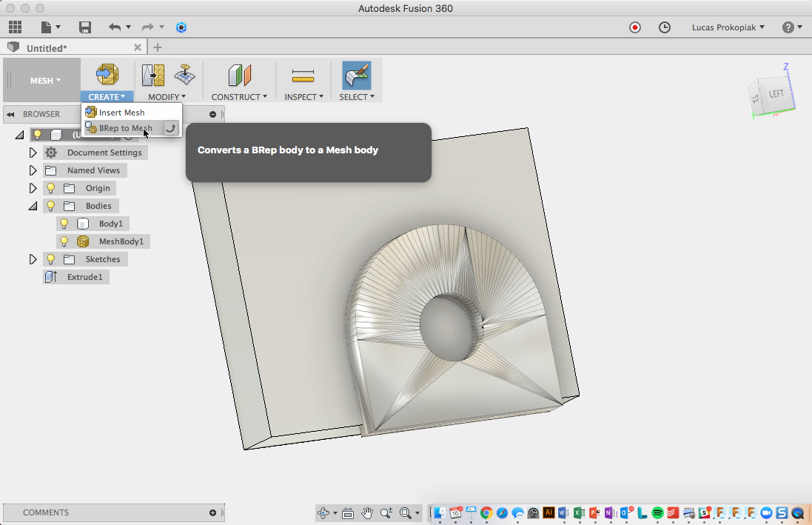Toggle visibility bulb for Bodies folder
This screenshot has width=812, height=525.
click(51, 206)
